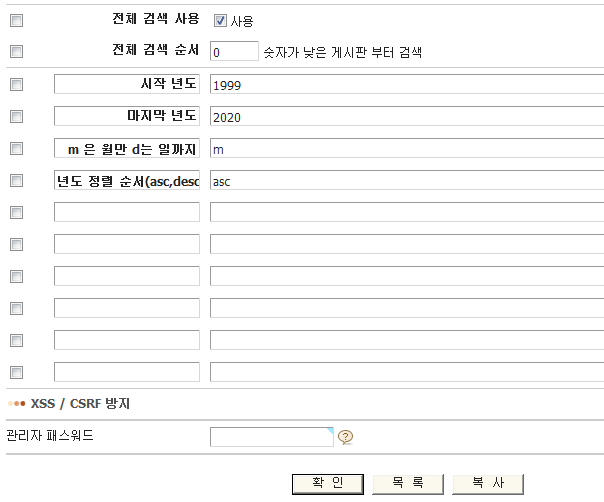Click the first empty label field
The image size is (604, 502).
tap(127, 212)
